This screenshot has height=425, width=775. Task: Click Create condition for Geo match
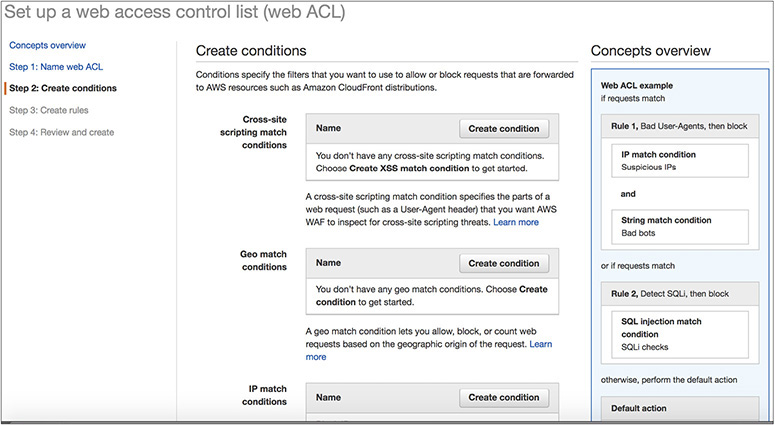tap(503, 263)
